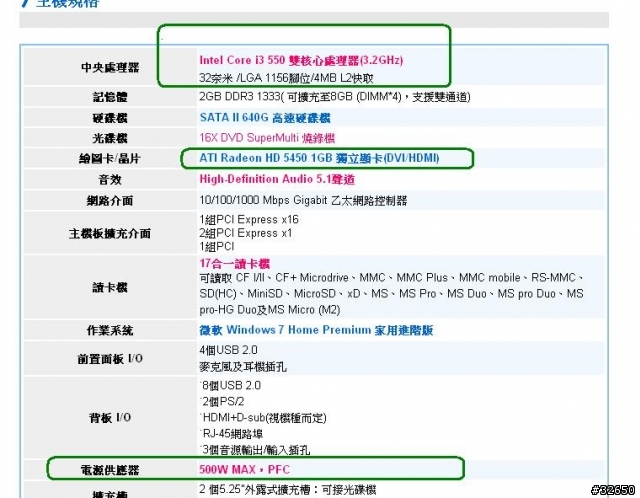Select the 2GB DDR3 1333 memory text
The width and height of the screenshot is (640, 498).
(x=335, y=97)
